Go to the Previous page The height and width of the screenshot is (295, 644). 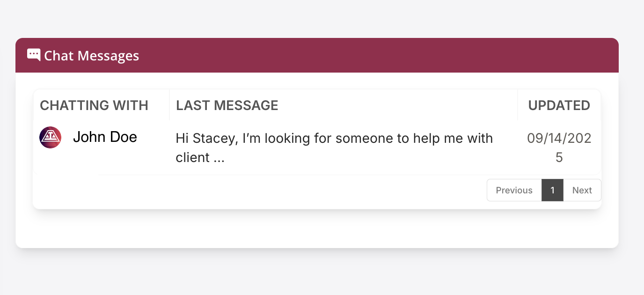[514, 190]
